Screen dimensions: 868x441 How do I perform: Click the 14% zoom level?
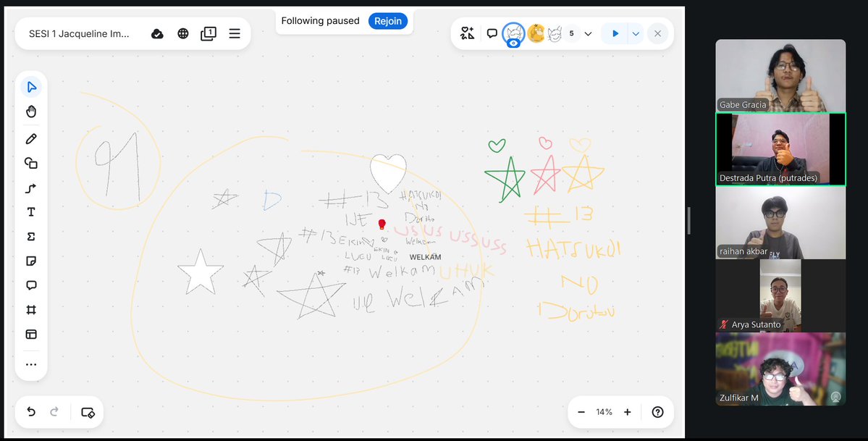coord(604,412)
